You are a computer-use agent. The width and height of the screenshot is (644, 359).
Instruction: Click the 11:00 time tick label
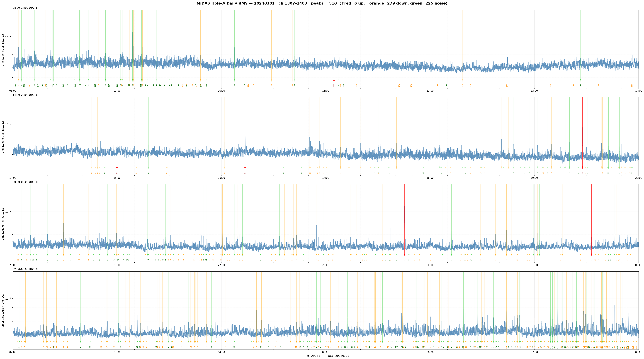point(326,91)
